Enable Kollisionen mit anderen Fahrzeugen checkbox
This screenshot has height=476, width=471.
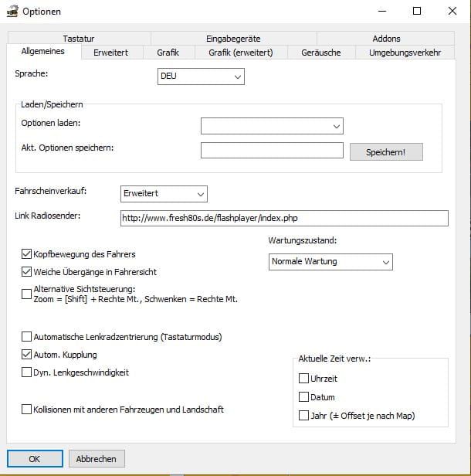pyautogui.click(x=27, y=410)
